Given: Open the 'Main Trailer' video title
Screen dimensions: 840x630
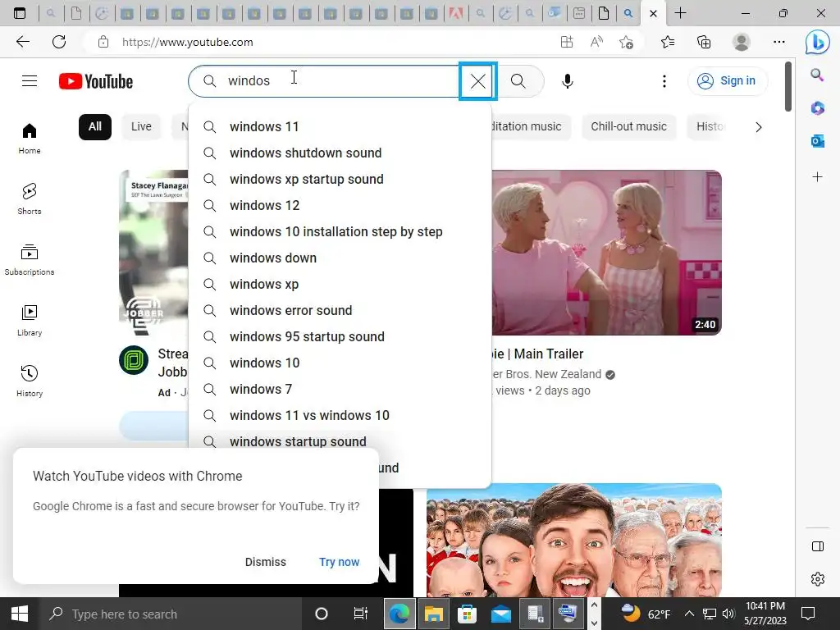Looking at the screenshot, I should click(x=538, y=354).
